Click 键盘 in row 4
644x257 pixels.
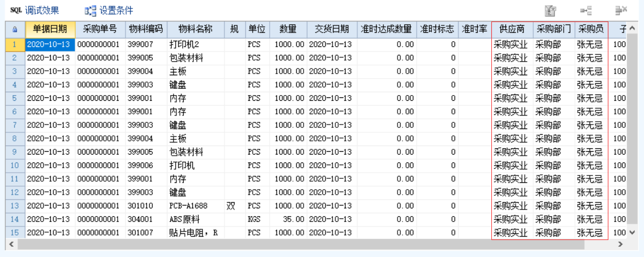[x=196, y=85]
